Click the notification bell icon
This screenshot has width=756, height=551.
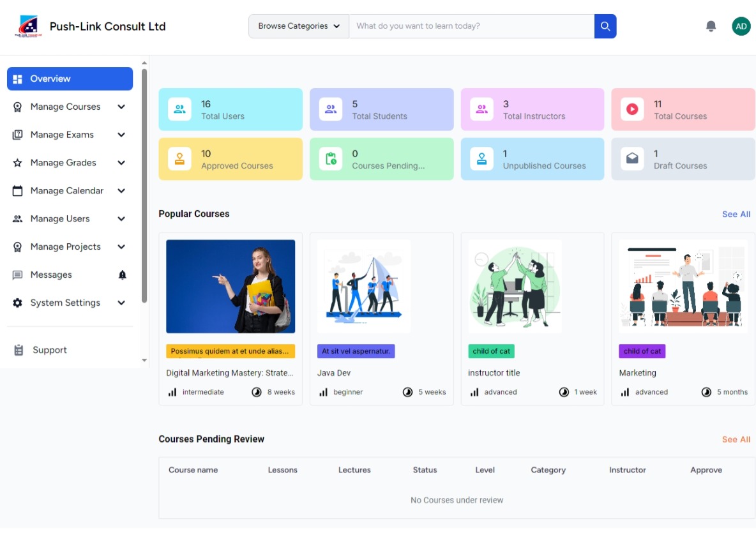tap(711, 26)
